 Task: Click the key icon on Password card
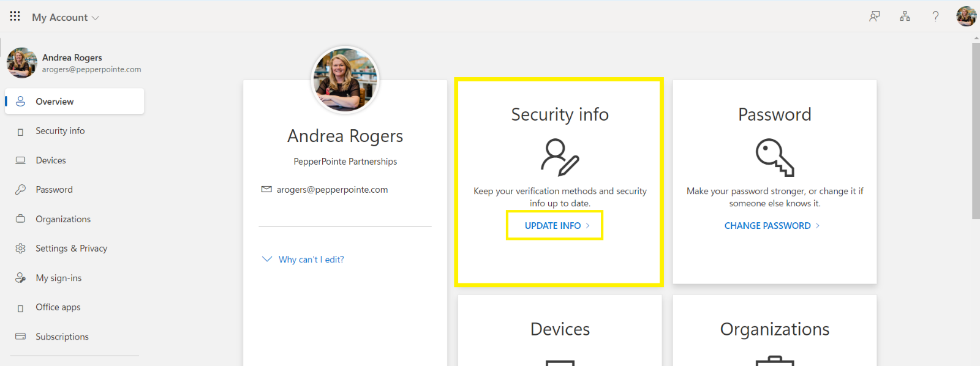click(774, 157)
